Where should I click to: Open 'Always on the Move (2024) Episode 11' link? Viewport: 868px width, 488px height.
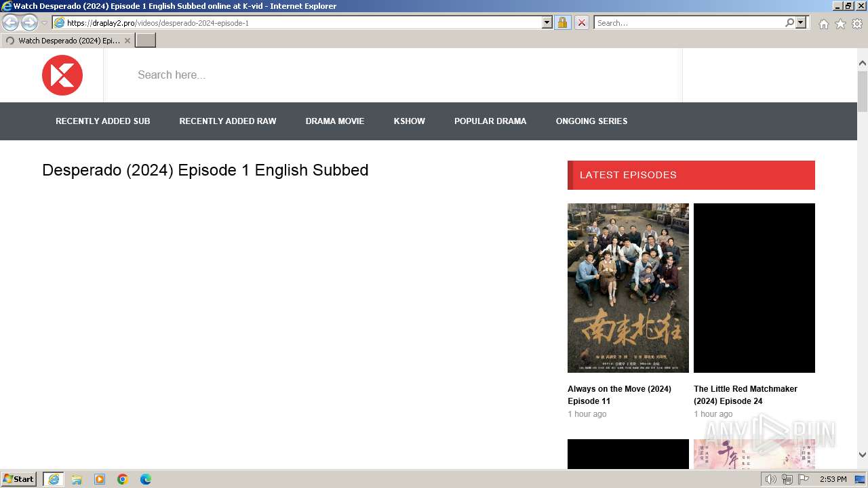coord(620,395)
